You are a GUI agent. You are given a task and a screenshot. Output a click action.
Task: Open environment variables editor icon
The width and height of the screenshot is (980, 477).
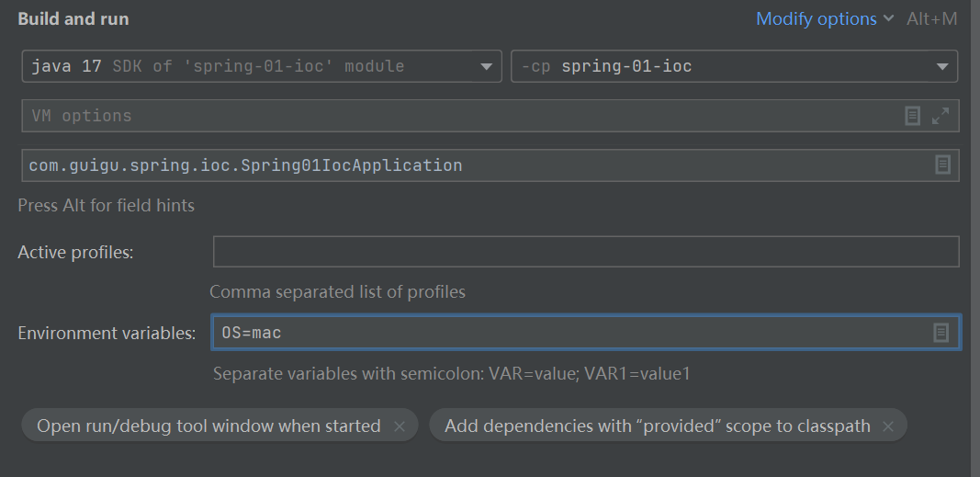(x=941, y=333)
